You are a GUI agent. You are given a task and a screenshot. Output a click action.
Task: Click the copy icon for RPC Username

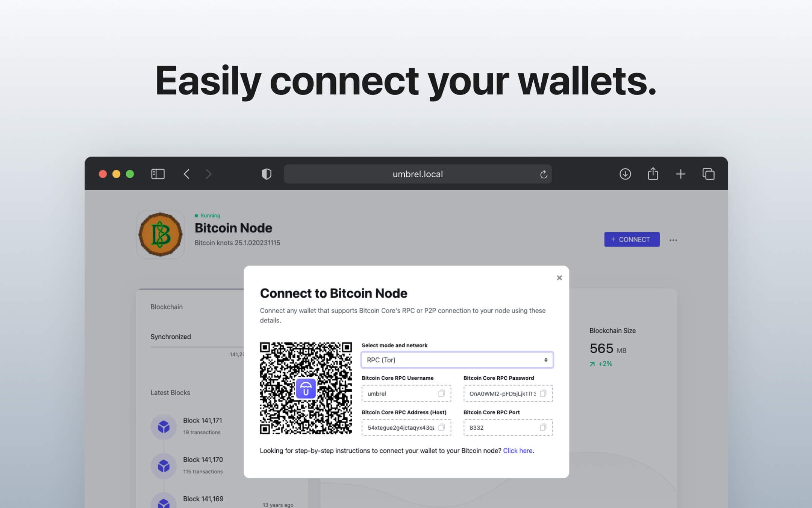[442, 393]
